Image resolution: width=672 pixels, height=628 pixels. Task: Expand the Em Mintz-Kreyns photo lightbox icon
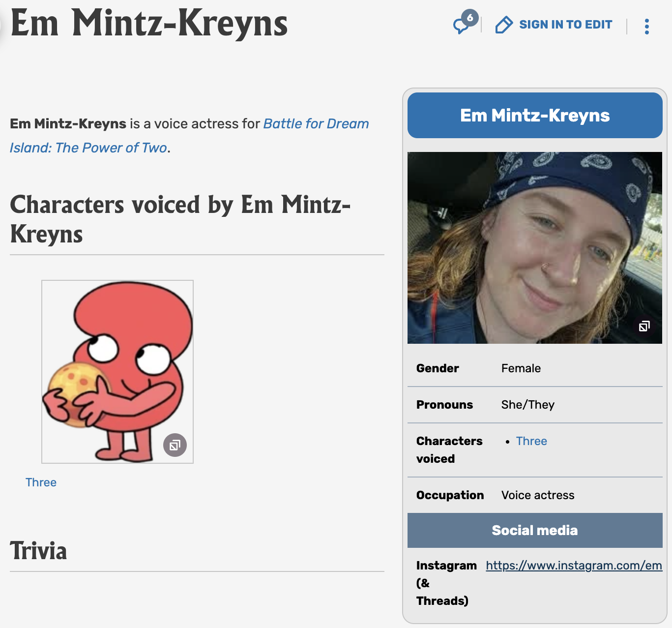point(644,326)
